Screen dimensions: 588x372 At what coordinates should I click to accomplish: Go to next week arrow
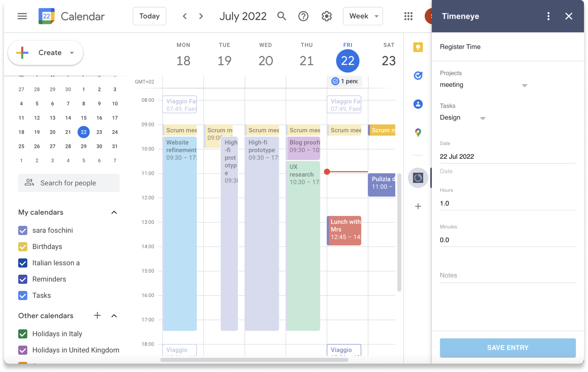[x=201, y=16]
